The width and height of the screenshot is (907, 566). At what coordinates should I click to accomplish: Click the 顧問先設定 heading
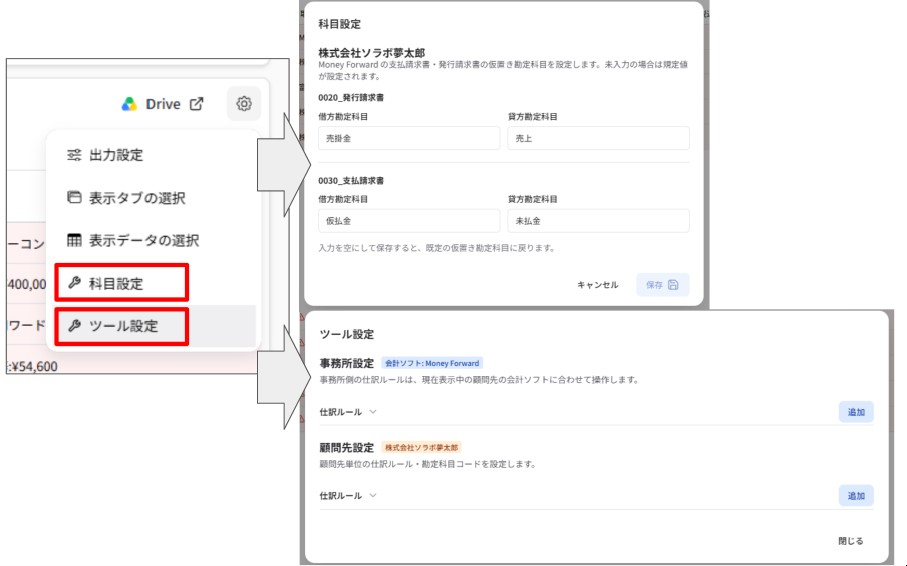[347, 447]
